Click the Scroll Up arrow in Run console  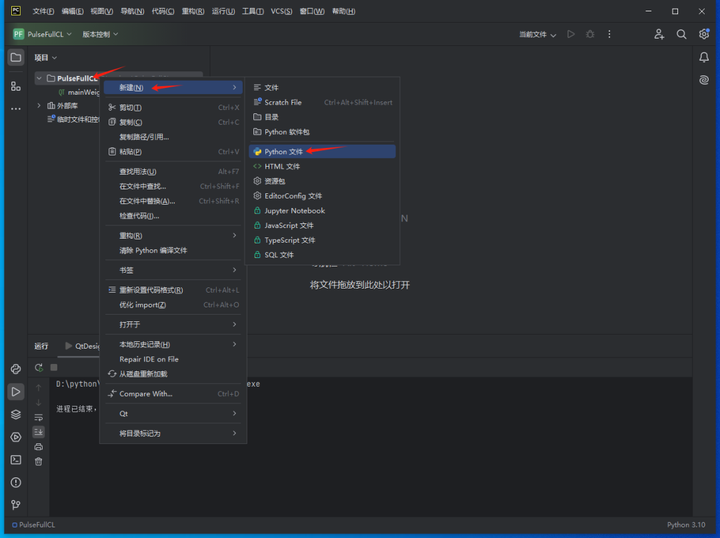pos(39,388)
